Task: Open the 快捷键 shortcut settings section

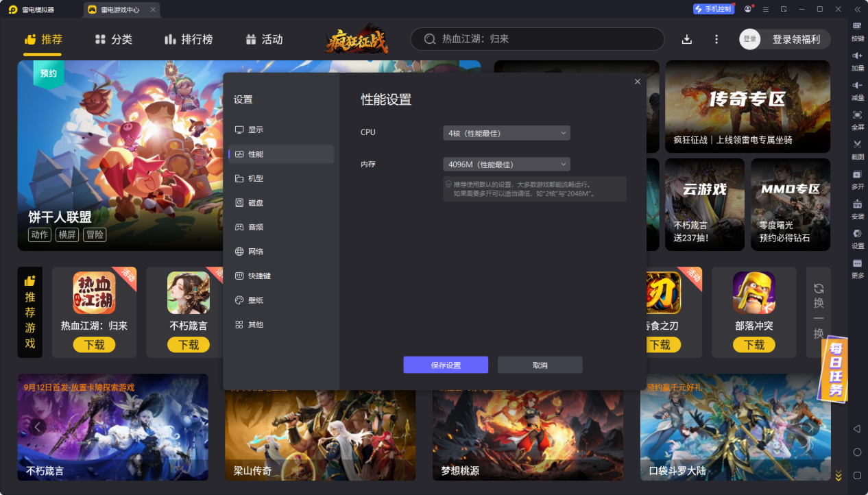Action: tap(281, 276)
